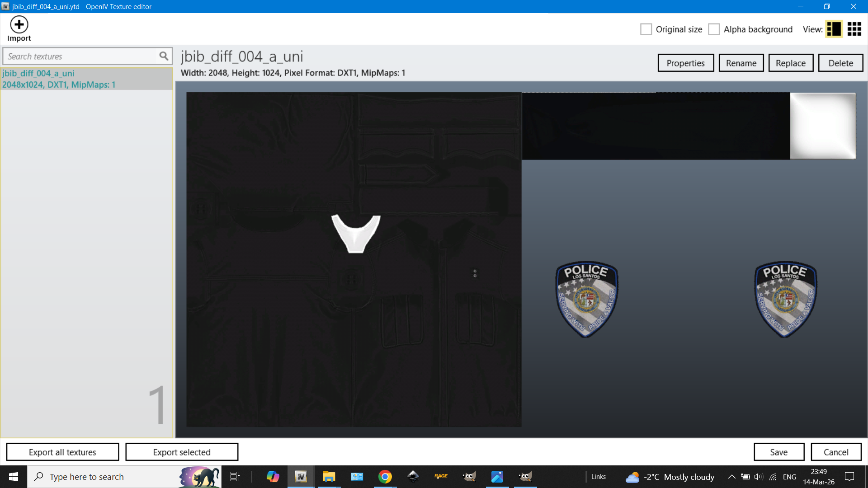
Task: Click the Rename button
Action: pyautogui.click(x=741, y=63)
